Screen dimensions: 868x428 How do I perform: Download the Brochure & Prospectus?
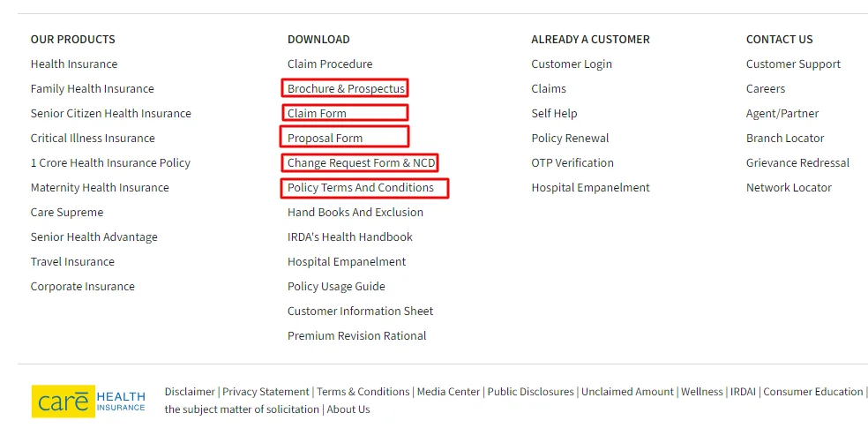[346, 89]
